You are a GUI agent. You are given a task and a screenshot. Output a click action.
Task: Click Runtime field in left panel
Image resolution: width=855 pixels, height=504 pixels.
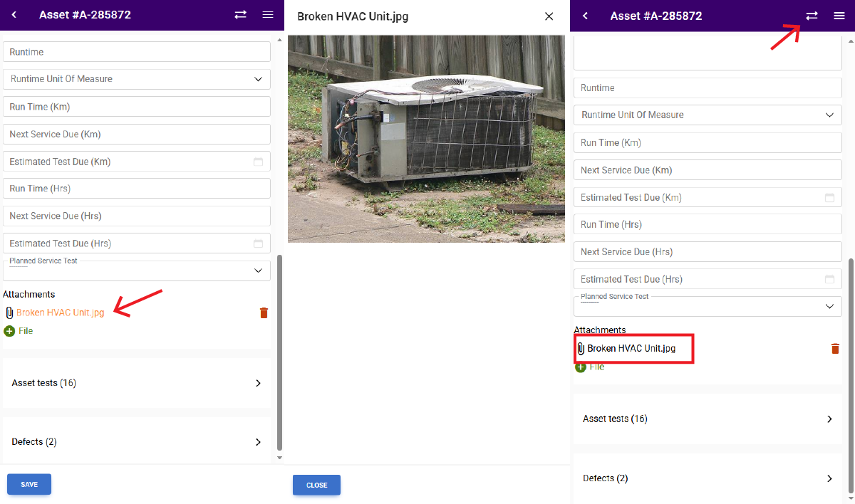point(137,52)
